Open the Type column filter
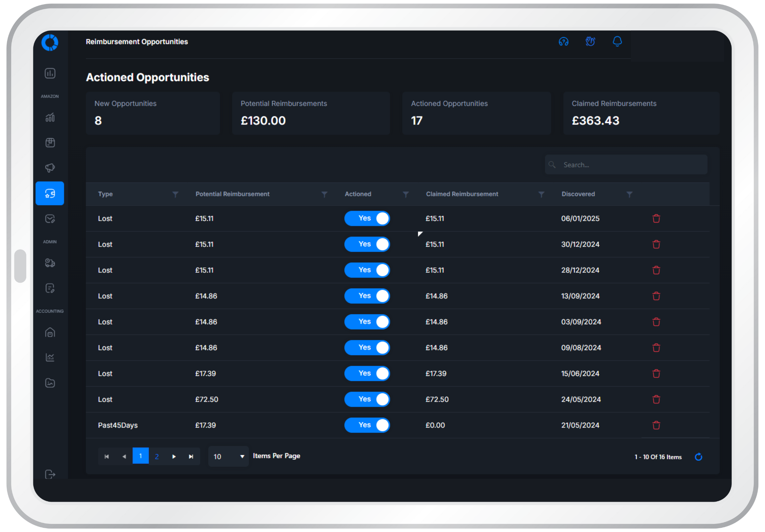 [x=175, y=194]
